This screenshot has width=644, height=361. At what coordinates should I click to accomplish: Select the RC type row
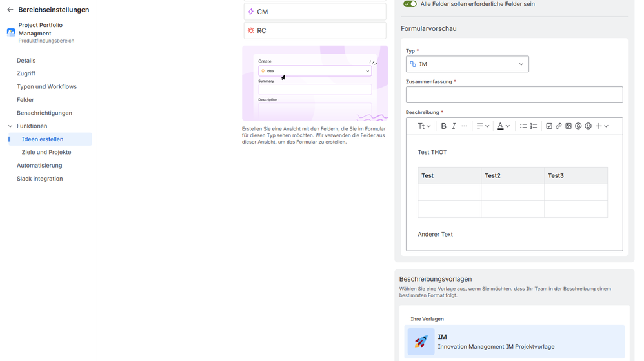(315, 30)
